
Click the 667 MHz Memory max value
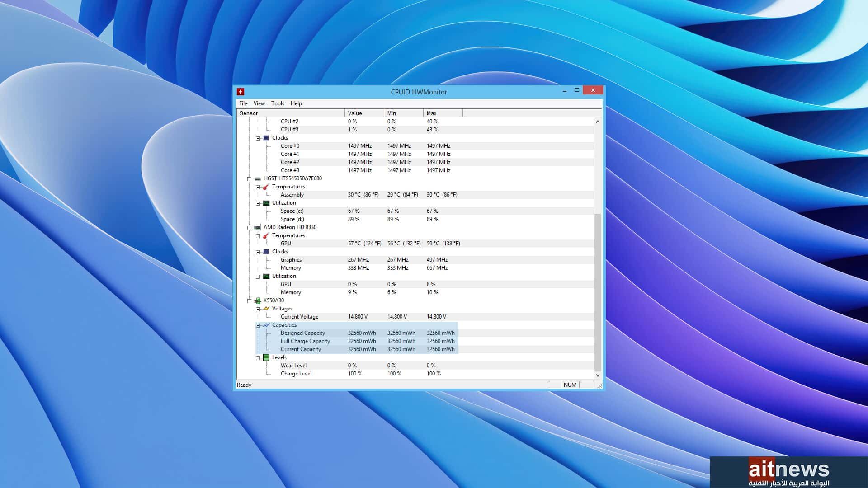tap(437, 268)
